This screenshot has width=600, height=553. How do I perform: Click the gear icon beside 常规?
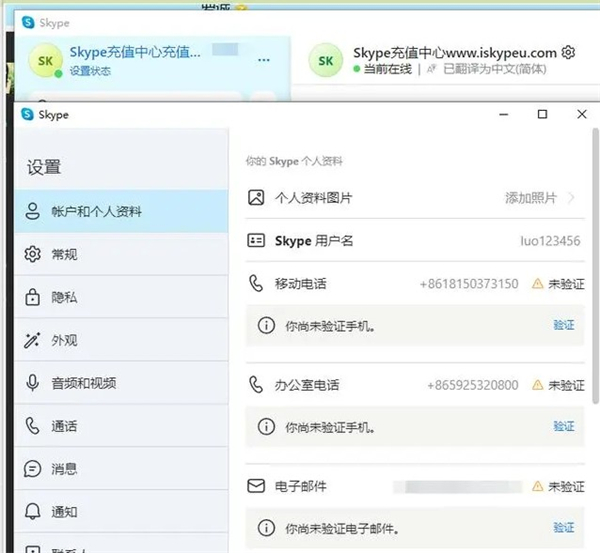pos(33,254)
